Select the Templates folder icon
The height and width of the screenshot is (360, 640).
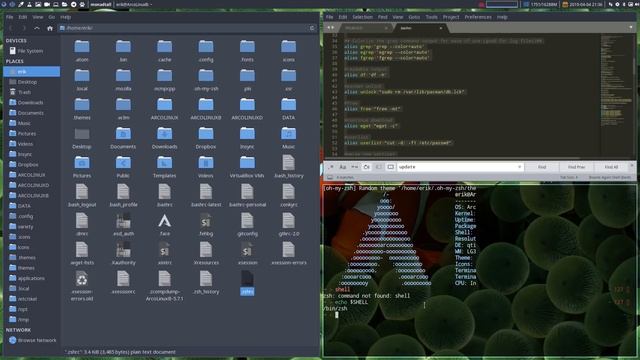[164, 162]
